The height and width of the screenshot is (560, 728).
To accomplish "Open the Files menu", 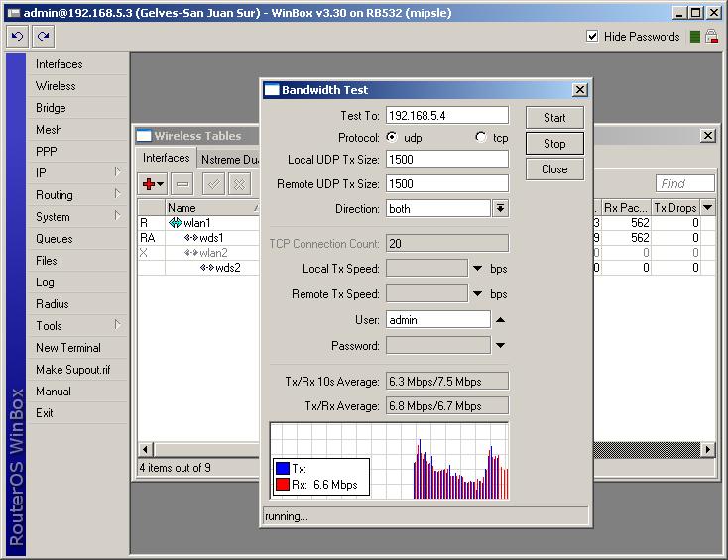I will (x=76, y=261).
